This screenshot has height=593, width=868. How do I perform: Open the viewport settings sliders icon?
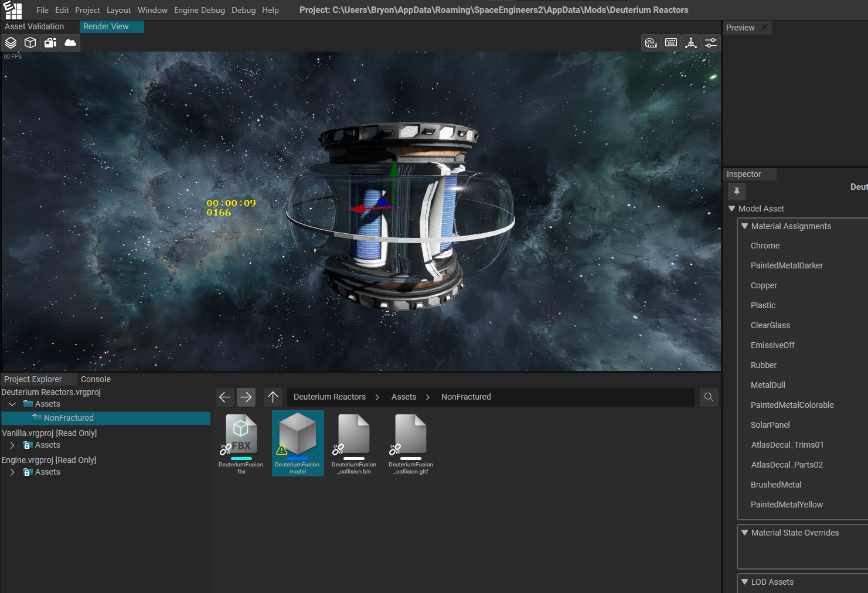(x=711, y=43)
